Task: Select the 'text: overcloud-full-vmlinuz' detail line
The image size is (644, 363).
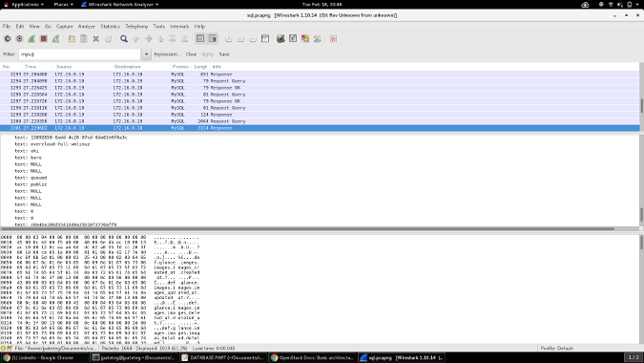Action: (x=52, y=144)
